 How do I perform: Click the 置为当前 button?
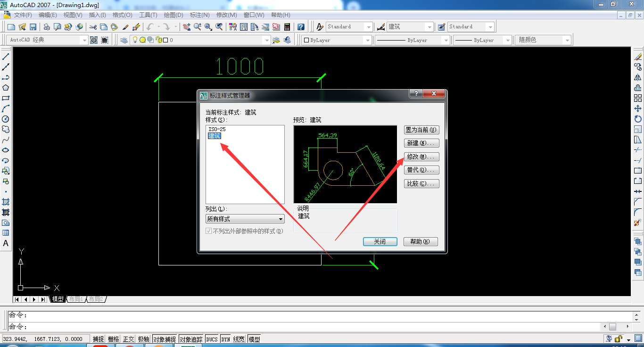421,130
